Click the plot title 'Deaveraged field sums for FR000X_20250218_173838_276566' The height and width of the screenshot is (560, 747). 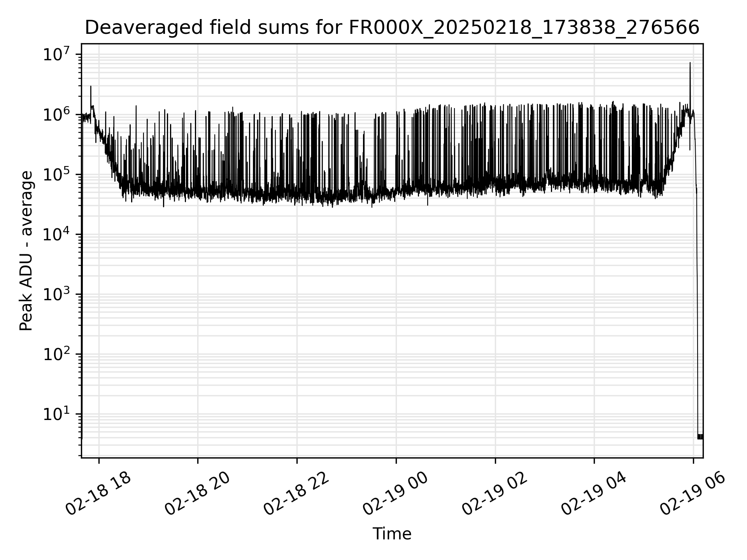[392, 28]
